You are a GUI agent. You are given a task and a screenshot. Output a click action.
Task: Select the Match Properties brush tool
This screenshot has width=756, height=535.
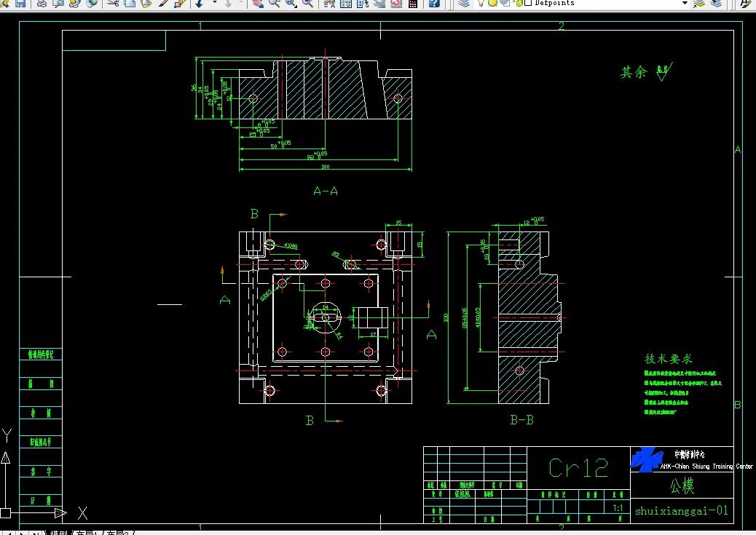(x=163, y=4)
